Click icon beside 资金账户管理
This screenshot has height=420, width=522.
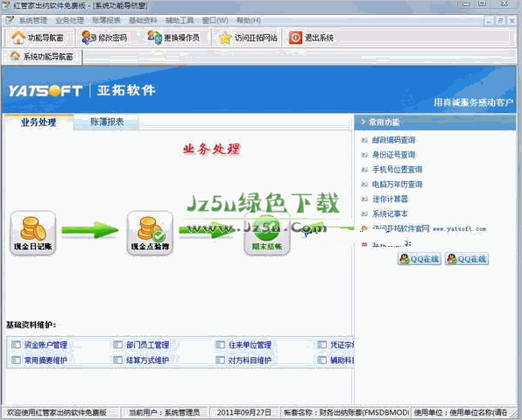(16, 345)
